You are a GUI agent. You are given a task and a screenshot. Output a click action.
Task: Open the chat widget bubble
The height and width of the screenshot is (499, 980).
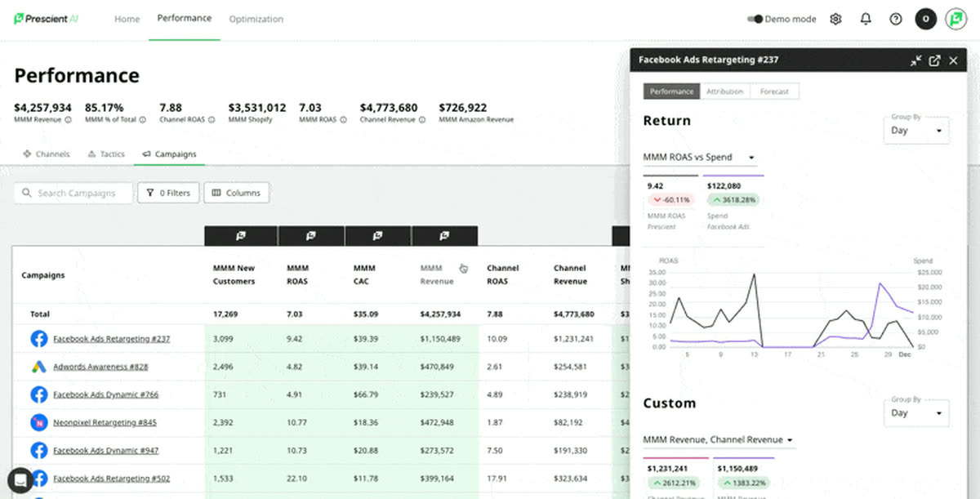[20, 480]
